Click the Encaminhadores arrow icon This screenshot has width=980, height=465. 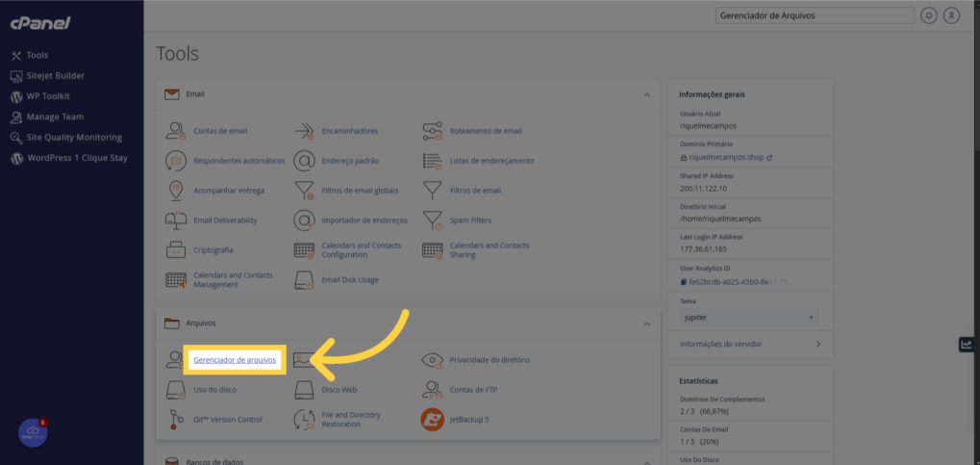coord(304,131)
